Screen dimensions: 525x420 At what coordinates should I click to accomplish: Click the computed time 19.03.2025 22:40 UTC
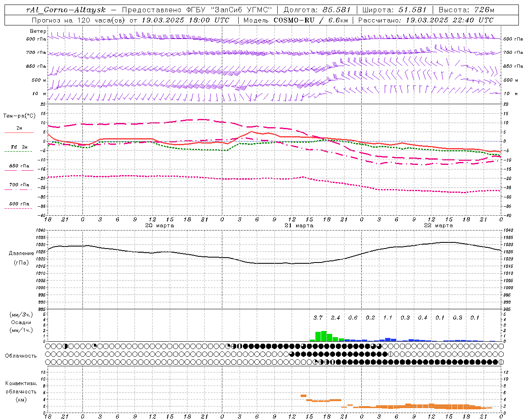(450, 20)
